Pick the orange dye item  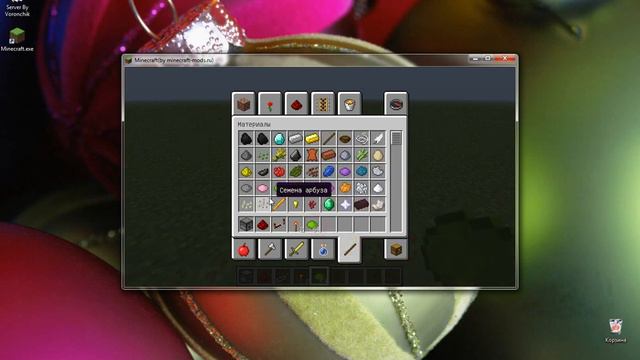point(345,188)
